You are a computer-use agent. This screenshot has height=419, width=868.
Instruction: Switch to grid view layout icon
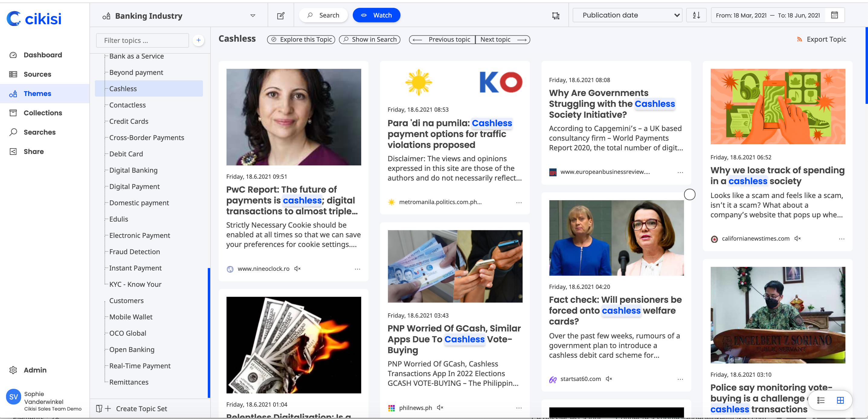tap(841, 400)
